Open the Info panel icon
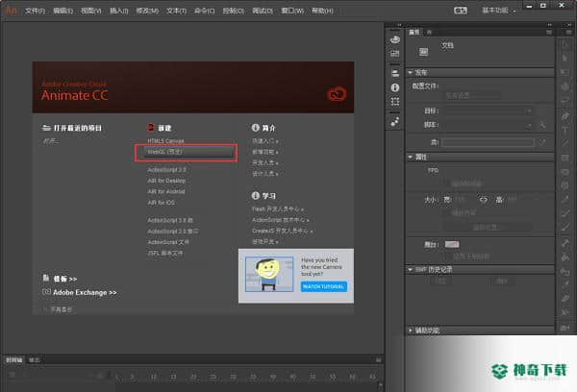This screenshot has height=392, width=577. (395, 87)
